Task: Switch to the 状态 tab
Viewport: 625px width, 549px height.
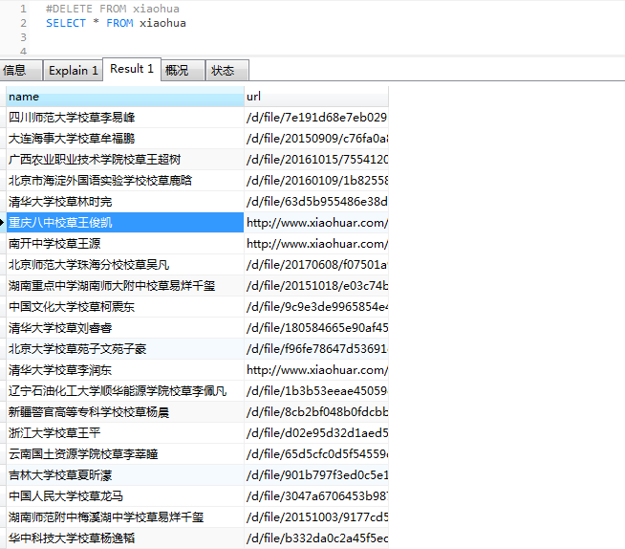Action: click(x=227, y=71)
